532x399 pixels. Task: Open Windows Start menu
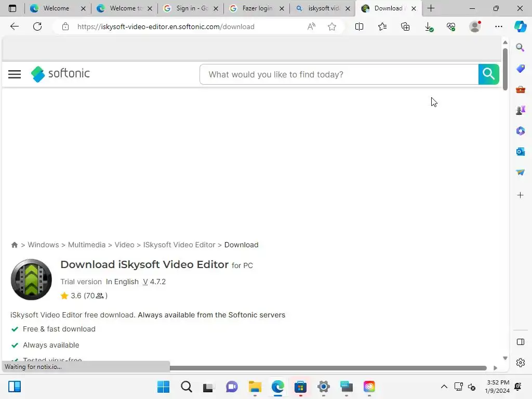(163, 387)
